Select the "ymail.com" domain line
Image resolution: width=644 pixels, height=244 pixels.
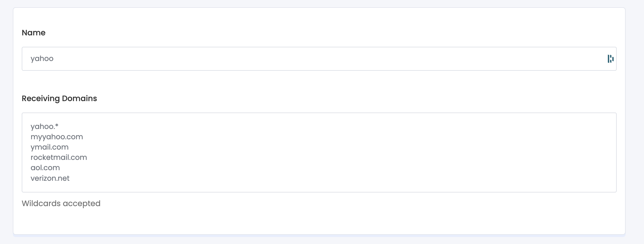coord(49,147)
